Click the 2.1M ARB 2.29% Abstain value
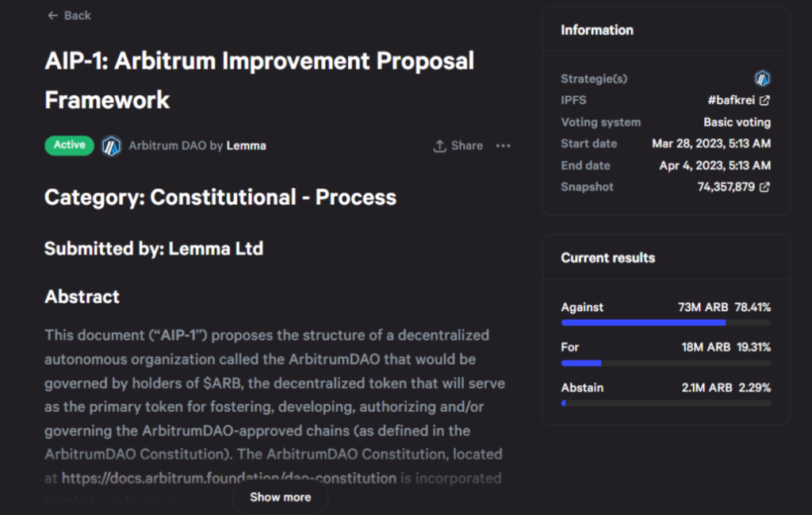The width and height of the screenshot is (812, 515). pos(726,387)
